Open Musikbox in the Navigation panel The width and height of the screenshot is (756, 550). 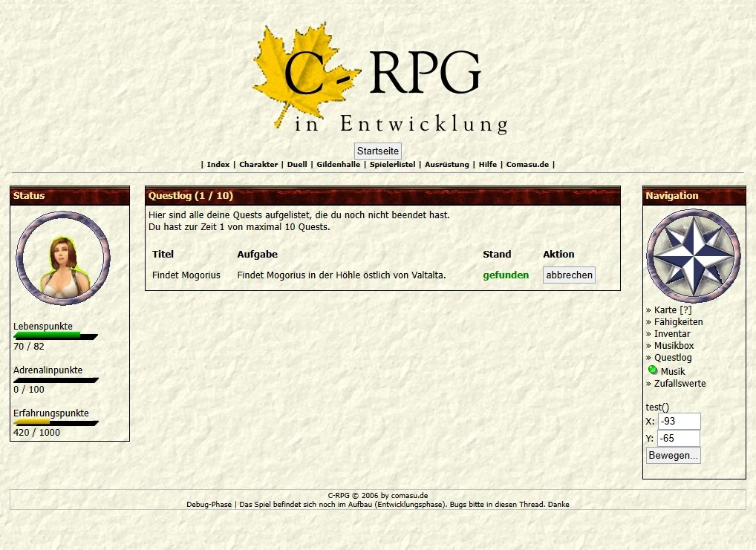click(674, 346)
